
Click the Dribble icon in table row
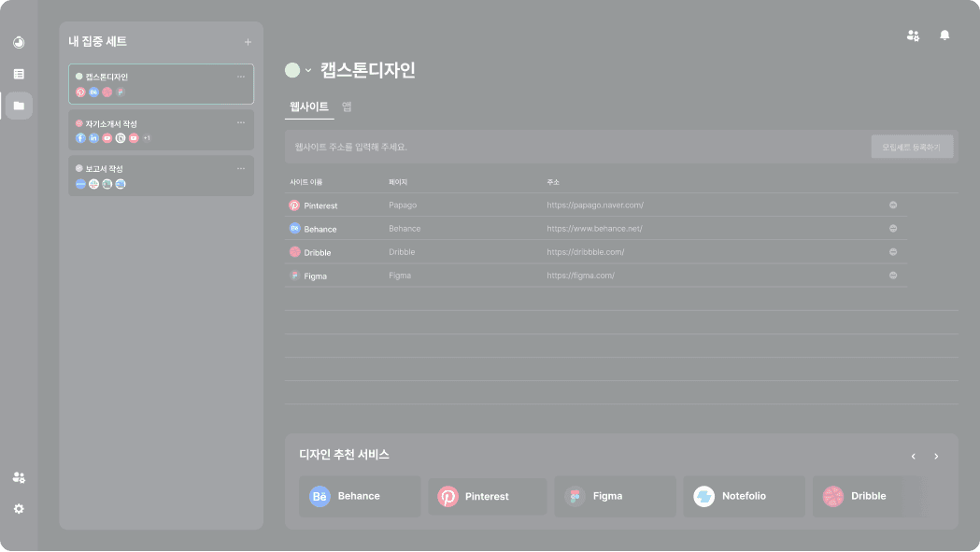click(x=294, y=252)
